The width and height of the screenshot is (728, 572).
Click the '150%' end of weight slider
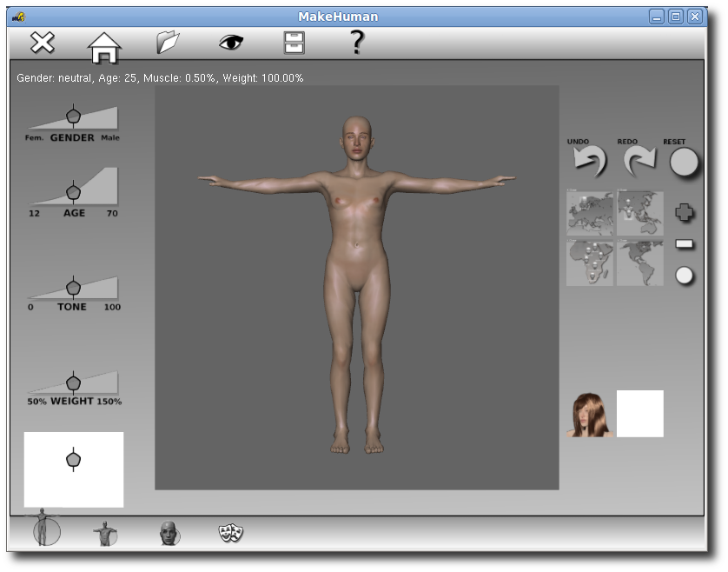coord(109,402)
